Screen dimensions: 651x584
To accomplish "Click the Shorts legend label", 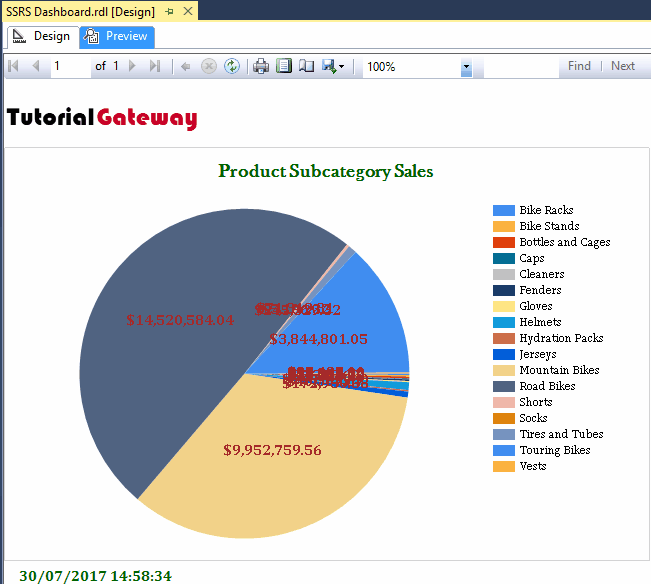I will 536,402.
